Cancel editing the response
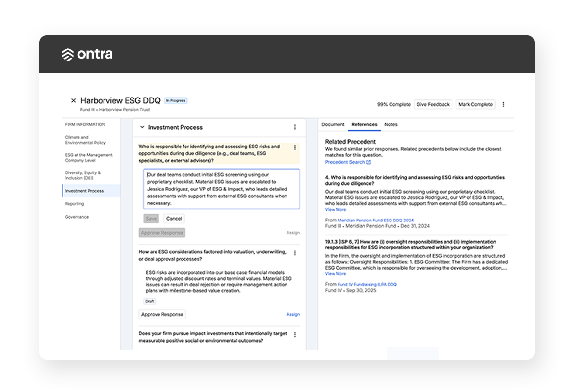The height and width of the screenshot is (392, 574). pyautogui.click(x=174, y=219)
